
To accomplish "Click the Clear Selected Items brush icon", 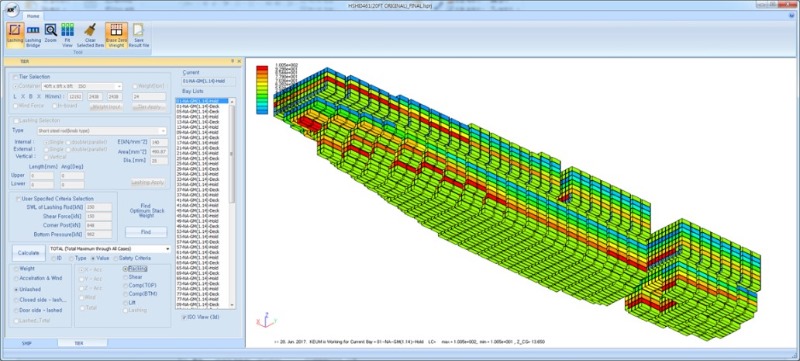I will [x=90, y=35].
